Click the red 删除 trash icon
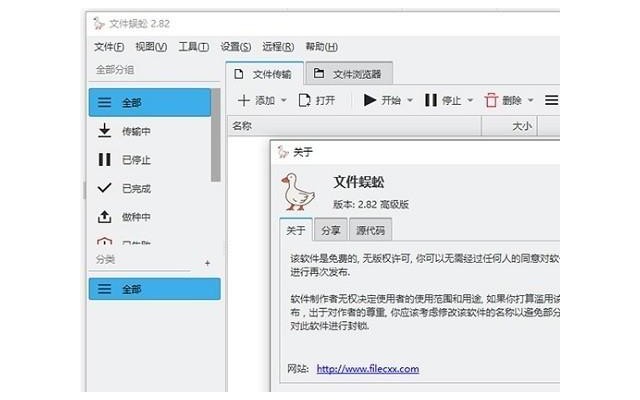The height and width of the screenshot is (400, 640). (x=491, y=100)
